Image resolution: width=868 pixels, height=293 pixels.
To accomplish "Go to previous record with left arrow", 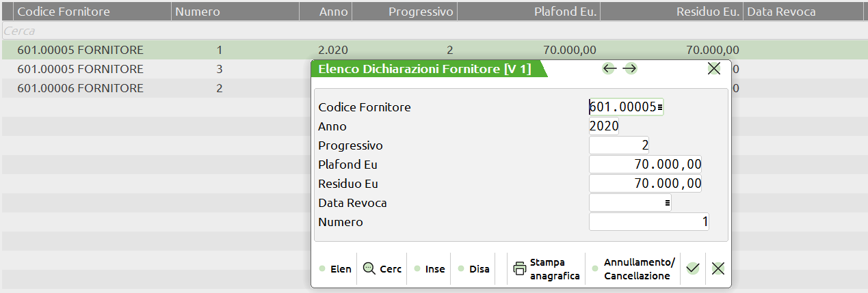I will (x=609, y=68).
